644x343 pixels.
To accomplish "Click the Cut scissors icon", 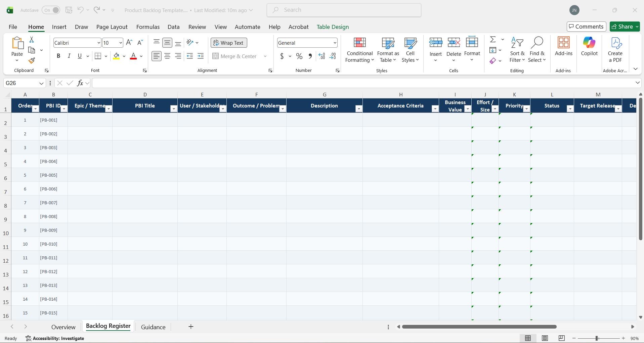I will click(x=32, y=40).
